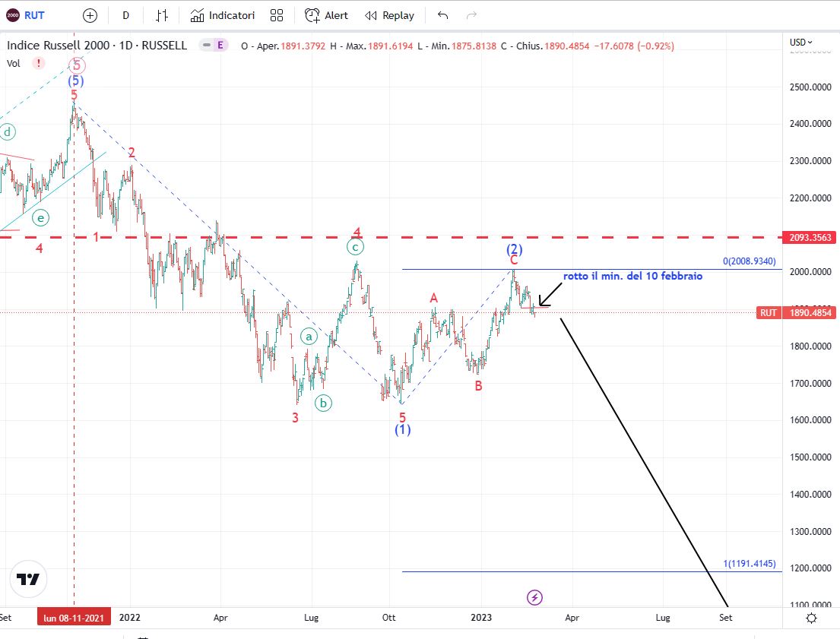Undo the last chart action

(x=442, y=15)
